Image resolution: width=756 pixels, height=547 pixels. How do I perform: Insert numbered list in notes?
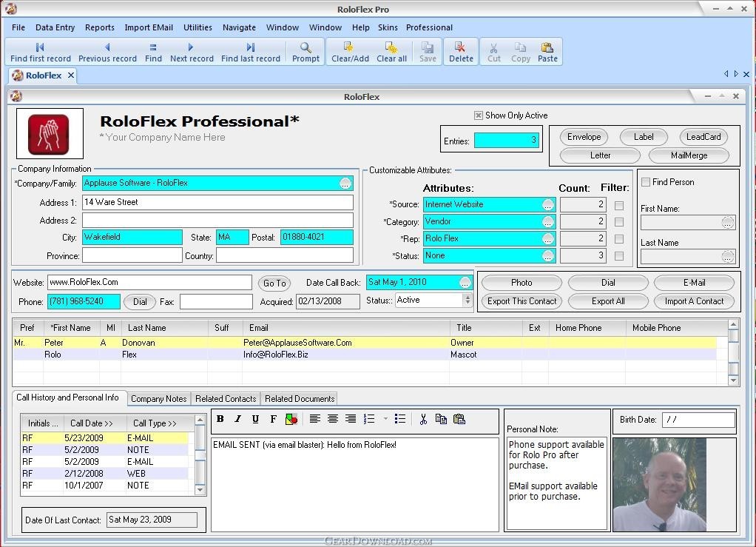[369, 419]
